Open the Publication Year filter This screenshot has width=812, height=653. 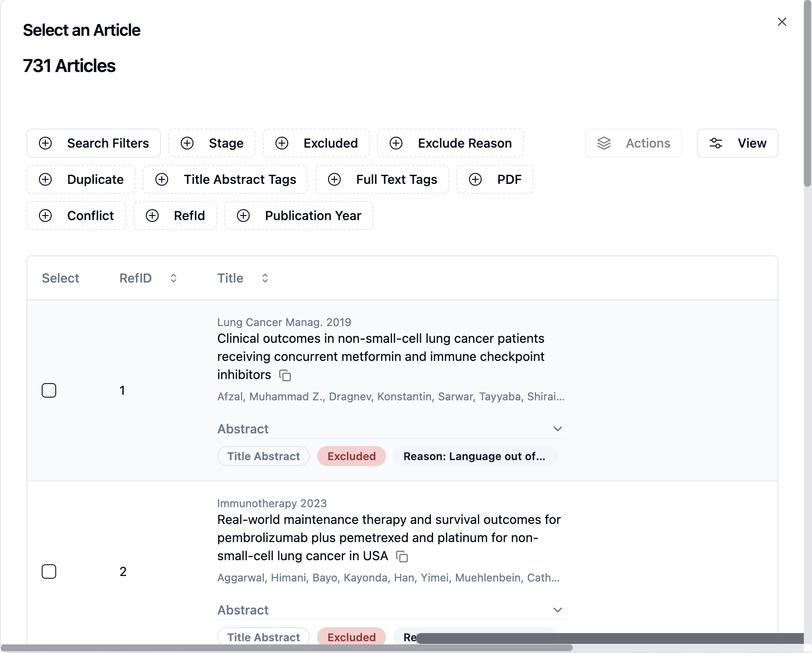pyautogui.click(x=299, y=216)
